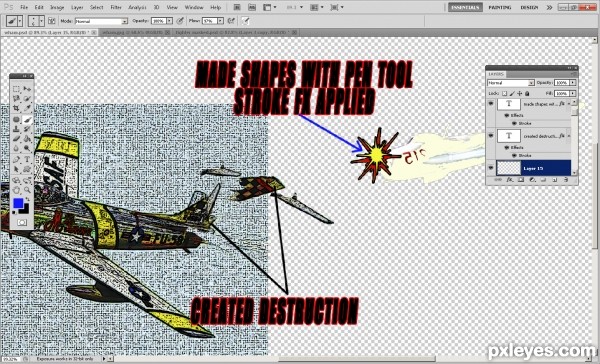Toggle tablet pressure for opacity

(180, 21)
